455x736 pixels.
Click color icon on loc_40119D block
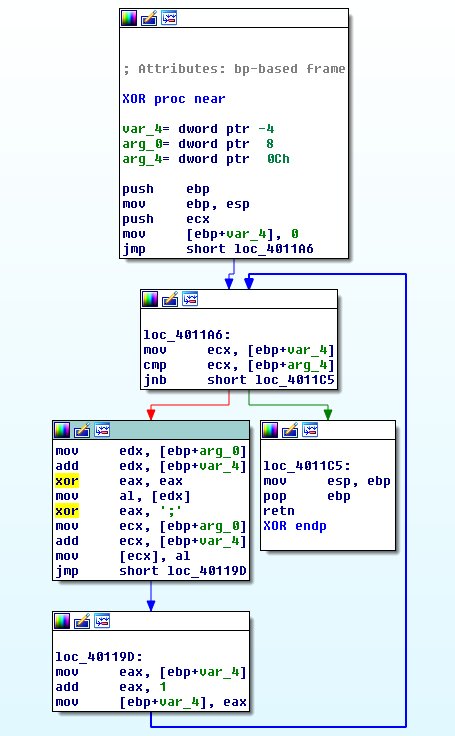coord(62,621)
